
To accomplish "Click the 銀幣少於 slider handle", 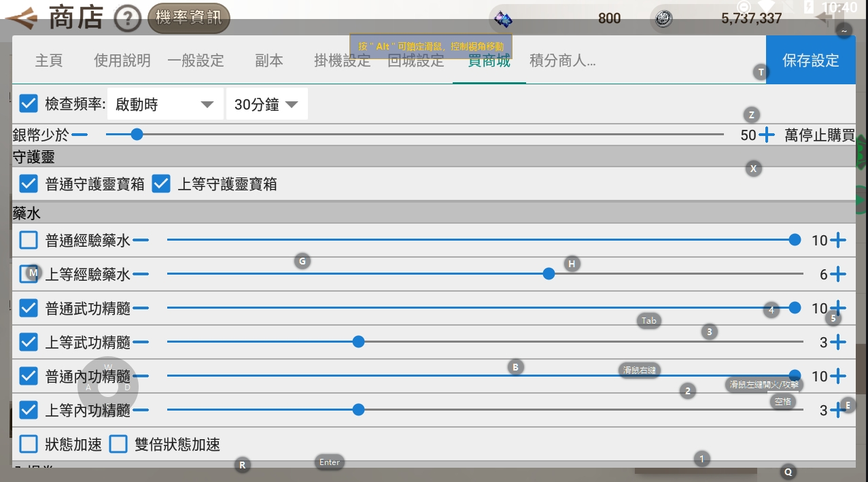I will pos(137,134).
